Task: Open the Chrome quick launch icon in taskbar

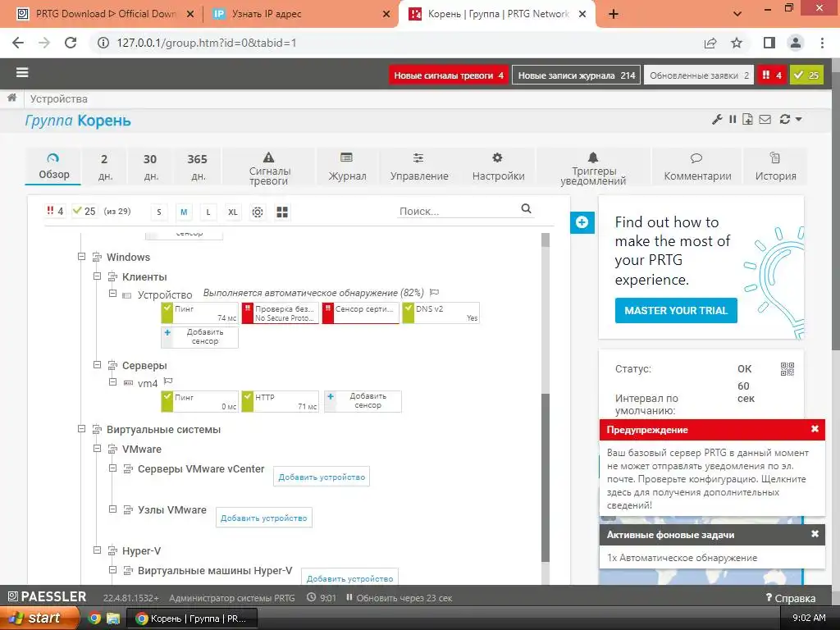Action: (x=94, y=619)
